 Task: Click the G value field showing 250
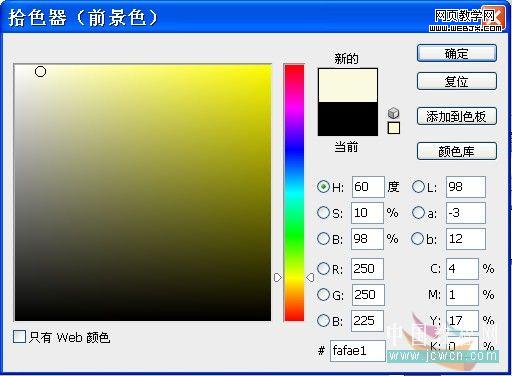[368, 294]
